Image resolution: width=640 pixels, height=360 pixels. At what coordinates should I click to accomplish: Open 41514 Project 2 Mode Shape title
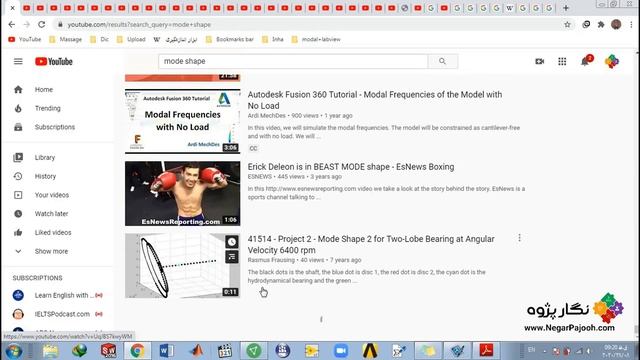[x=371, y=244]
